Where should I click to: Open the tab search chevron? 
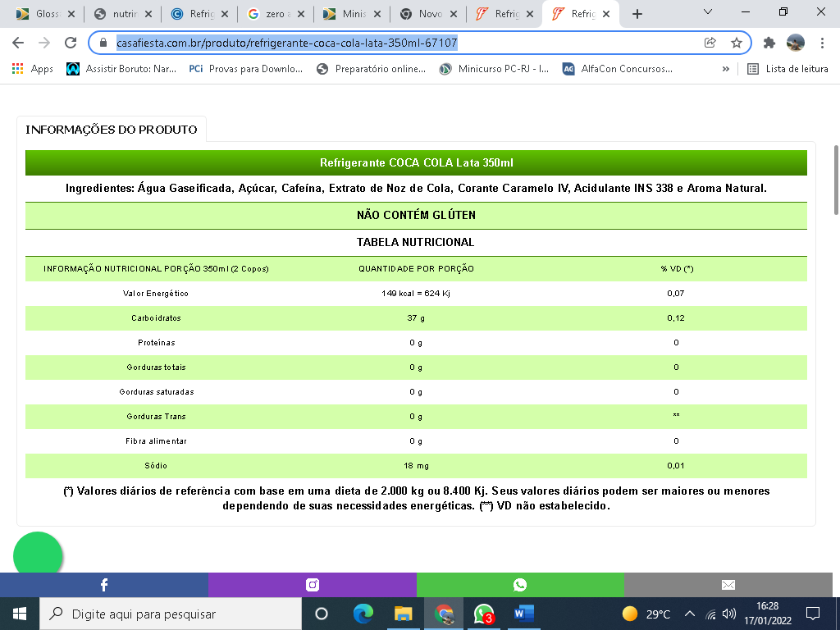(x=707, y=11)
